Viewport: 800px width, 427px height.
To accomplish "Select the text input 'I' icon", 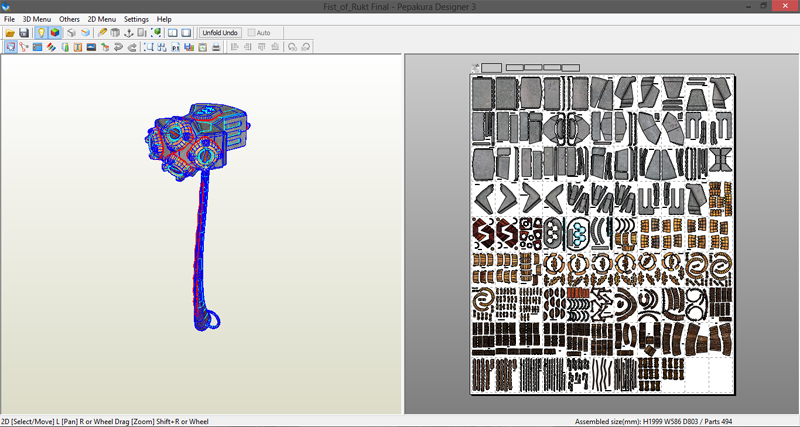I will [x=78, y=47].
